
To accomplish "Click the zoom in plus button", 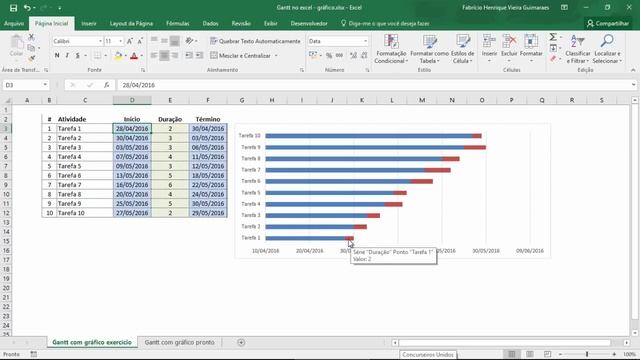I will tap(614, 354).
